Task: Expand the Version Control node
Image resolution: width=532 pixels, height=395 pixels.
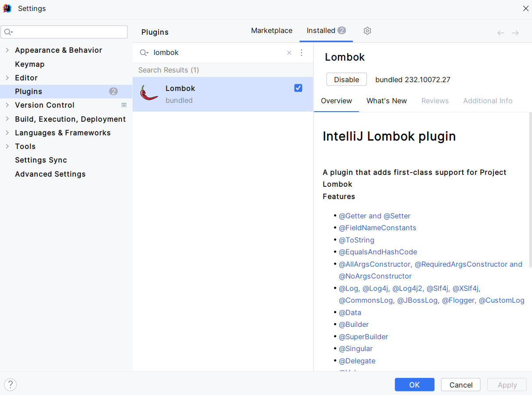Action: click(7, 105)
